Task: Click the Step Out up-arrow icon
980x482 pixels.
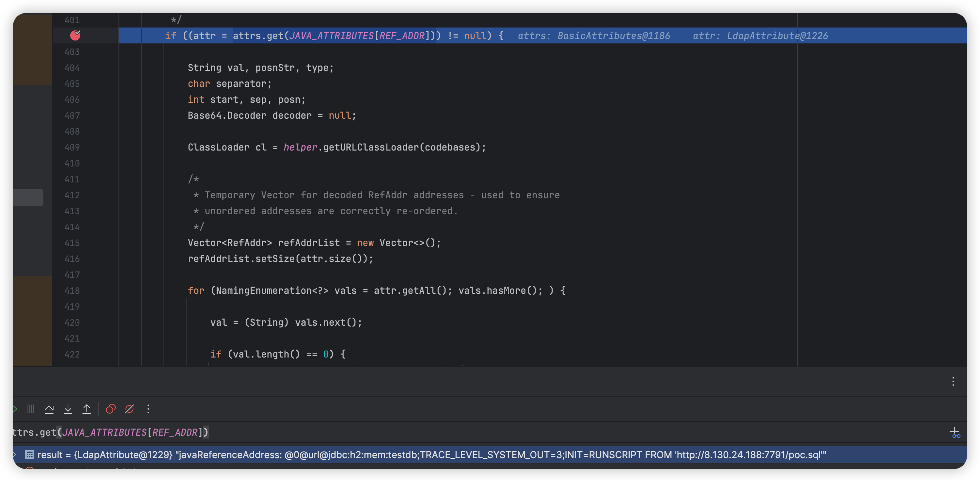Action: click(87, 409)
